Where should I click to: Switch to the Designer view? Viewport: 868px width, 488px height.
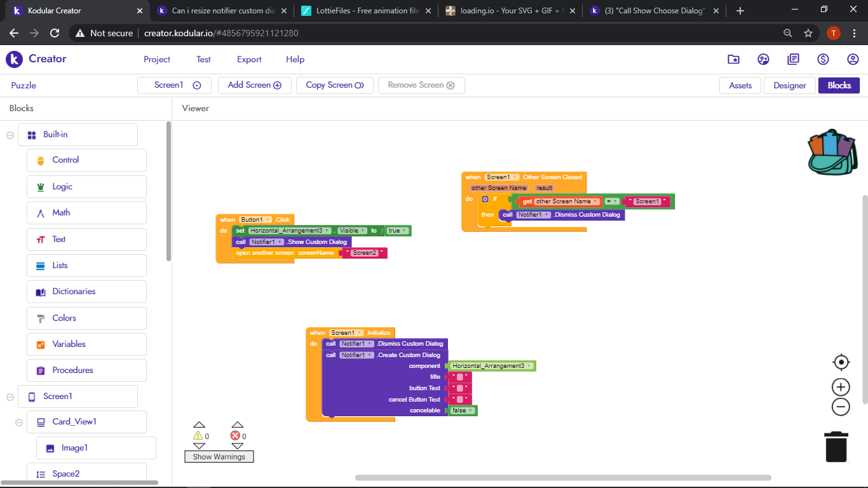(789, 85)
